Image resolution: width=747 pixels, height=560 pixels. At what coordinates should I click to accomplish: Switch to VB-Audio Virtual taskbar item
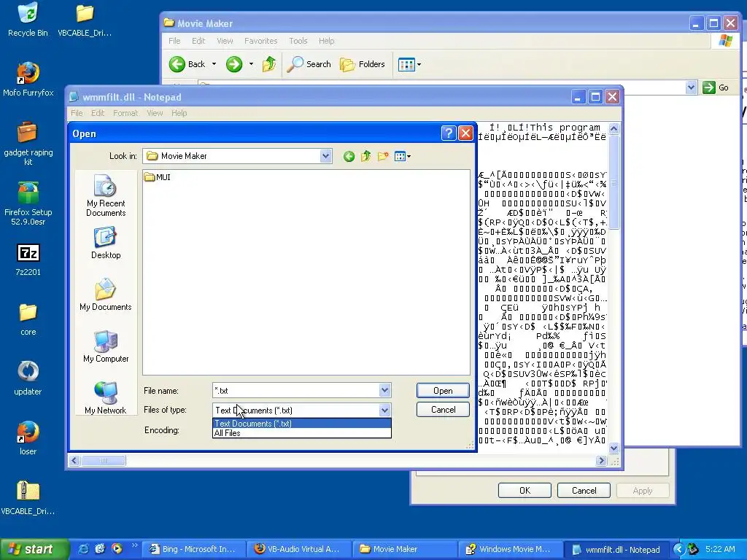300,549
